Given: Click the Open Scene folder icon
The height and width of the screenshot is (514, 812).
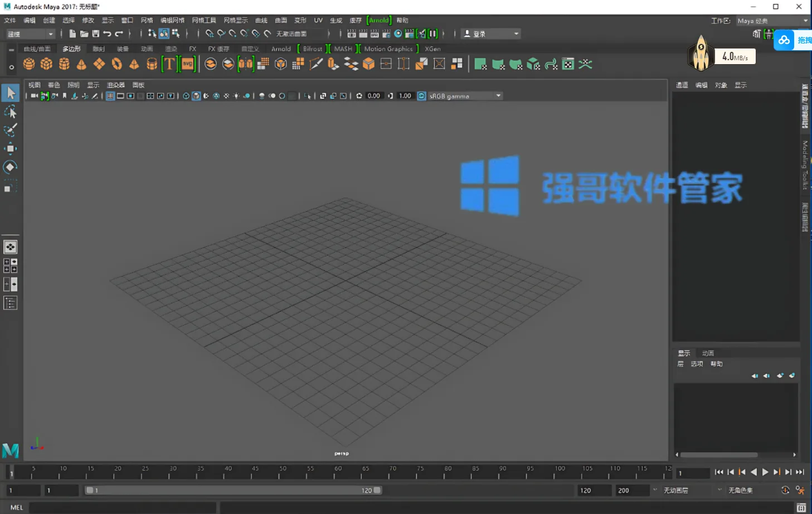Looking at the screenshot, I should (84, 34).
